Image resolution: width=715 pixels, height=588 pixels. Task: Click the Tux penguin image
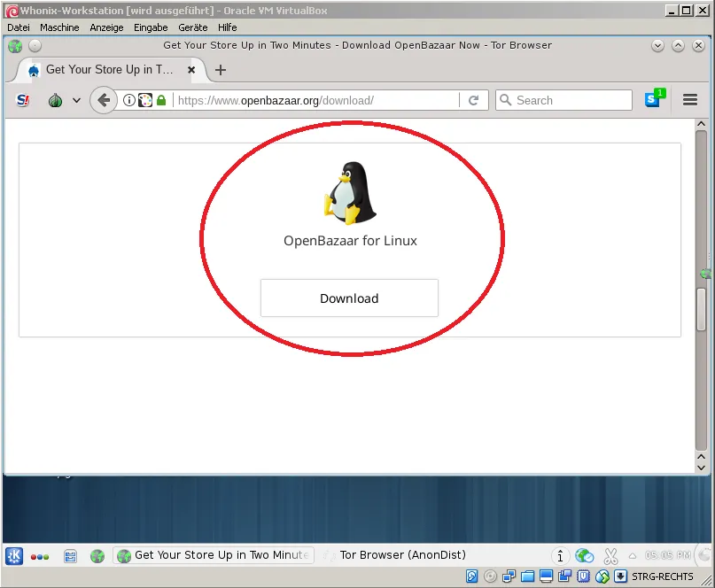(350, 193)
